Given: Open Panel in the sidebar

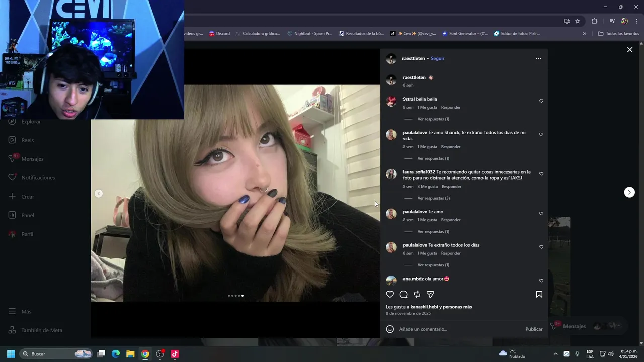Looking at the screenshot, I should 21,215.
